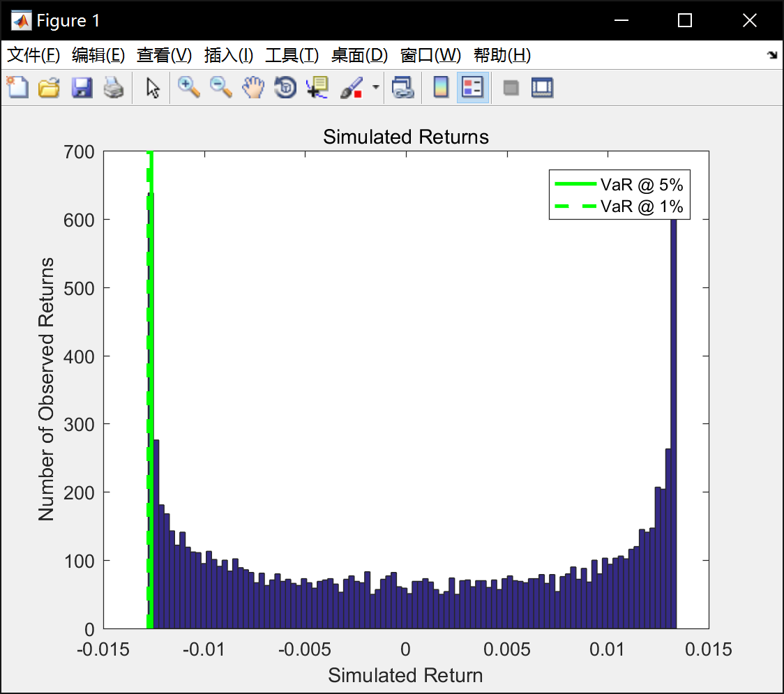Open the 工具(T) menu

[x=292, y=55]
